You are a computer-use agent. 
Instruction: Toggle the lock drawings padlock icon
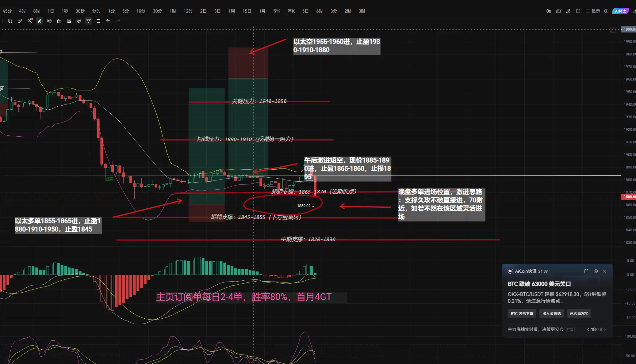[59, 21]
